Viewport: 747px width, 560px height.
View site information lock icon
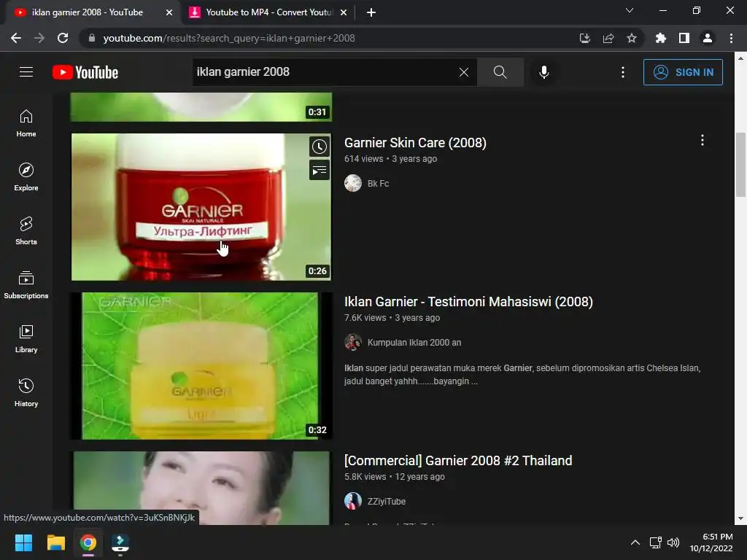pos(92,38)
